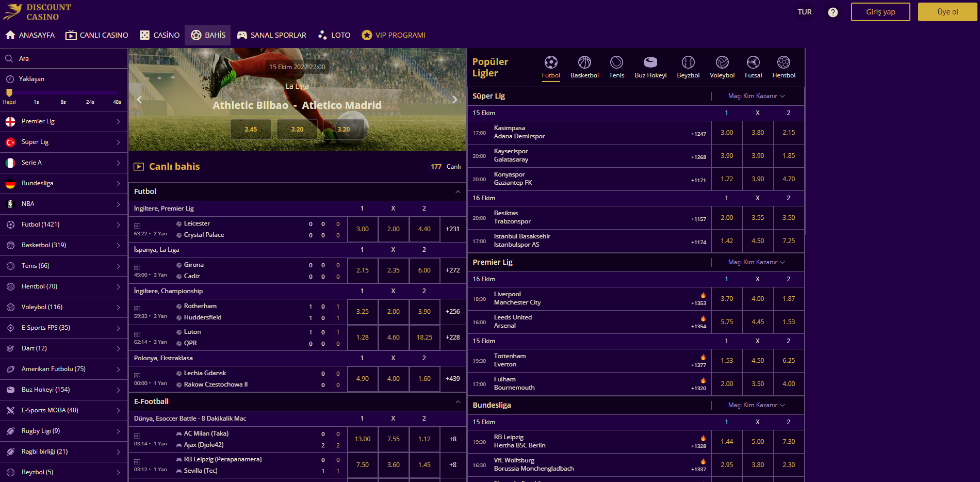Image resolution: width=980 pixels, height=482 pixels.
Task: Open stats icon for Girona match
Action: 137,267
